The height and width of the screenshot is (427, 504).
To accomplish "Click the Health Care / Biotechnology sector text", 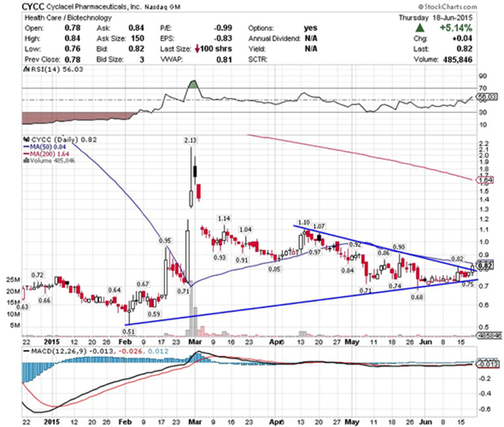I will point(68,18).
